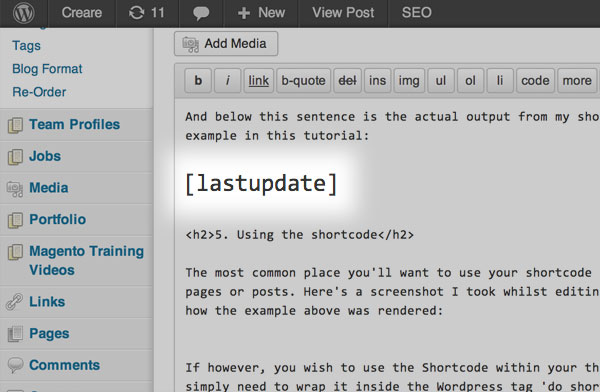Open the comments bubble in the admin bar
The height and width of the screenshot is (392, 600).
pos(201,13)
